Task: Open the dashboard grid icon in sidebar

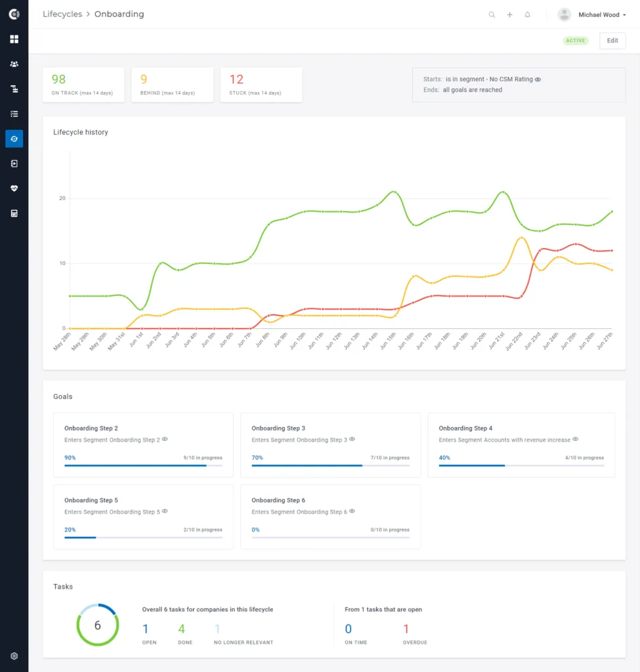Action: pos(14,39)
